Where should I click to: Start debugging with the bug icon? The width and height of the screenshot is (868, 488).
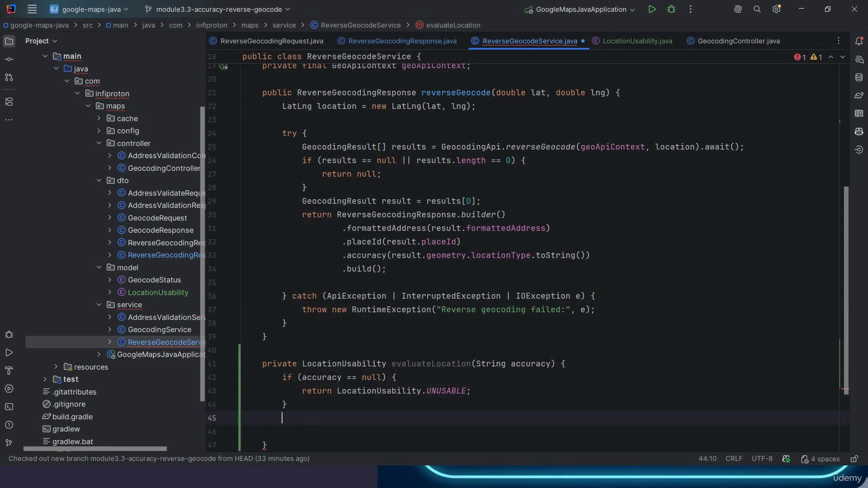(671, 9)
